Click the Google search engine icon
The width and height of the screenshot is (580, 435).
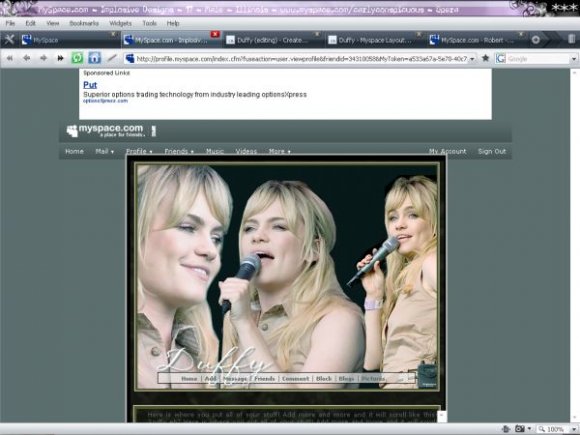(500, 58)
